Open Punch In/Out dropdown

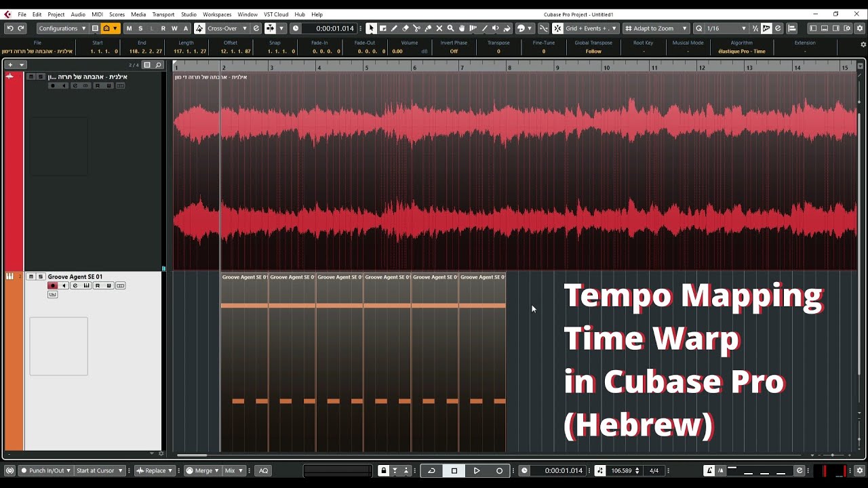click(45, 470)
